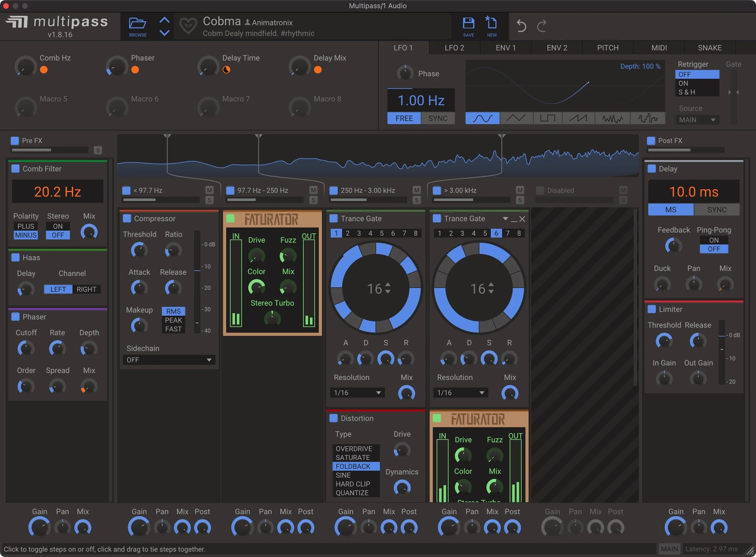The height and width of the screenshot is (557, 756).
Task: Click the Save preset disk icon
Action: pos(468,23)
